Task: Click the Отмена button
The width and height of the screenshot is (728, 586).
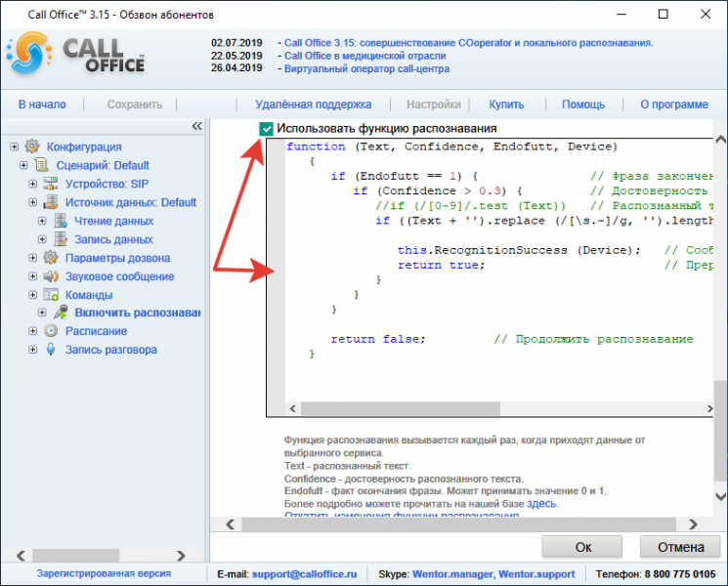Action: tap(681, 547)
